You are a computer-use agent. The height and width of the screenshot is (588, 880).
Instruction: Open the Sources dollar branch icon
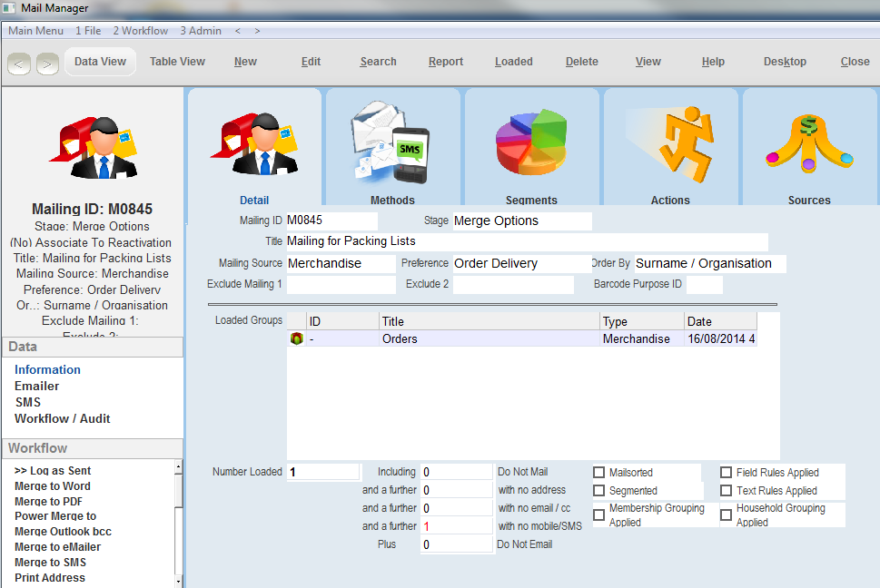coord(809,142)
